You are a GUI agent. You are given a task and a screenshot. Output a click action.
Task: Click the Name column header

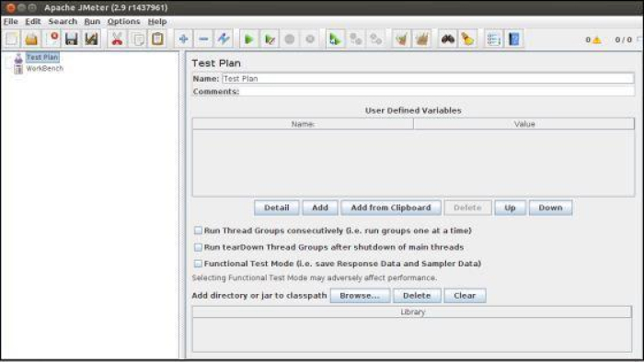(x=303, y=124)
